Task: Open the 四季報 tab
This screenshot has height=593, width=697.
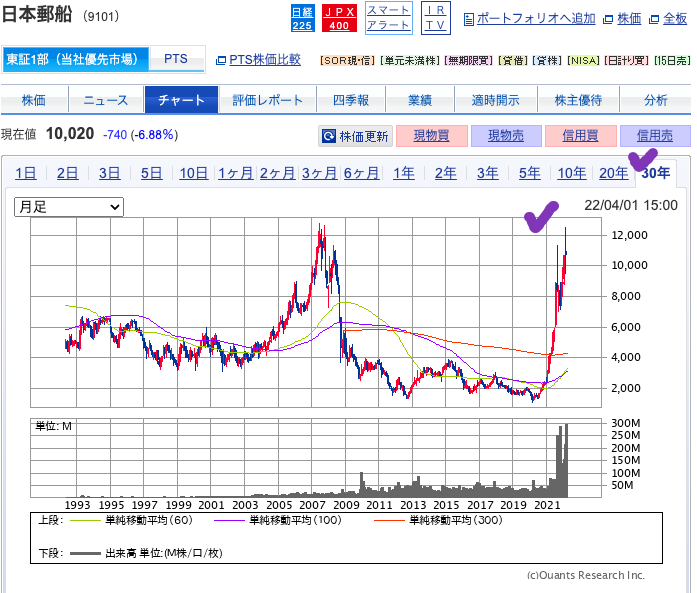Action: click(351, 100)
